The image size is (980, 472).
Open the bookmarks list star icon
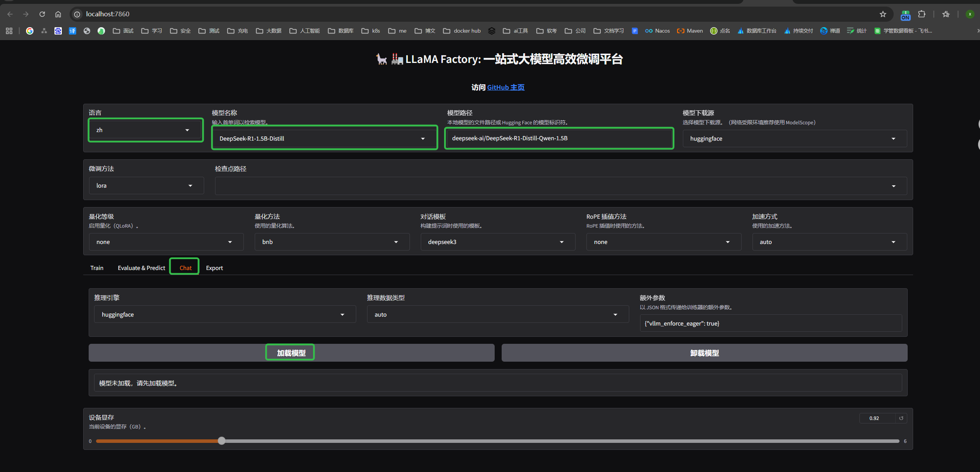pos(946,14)
